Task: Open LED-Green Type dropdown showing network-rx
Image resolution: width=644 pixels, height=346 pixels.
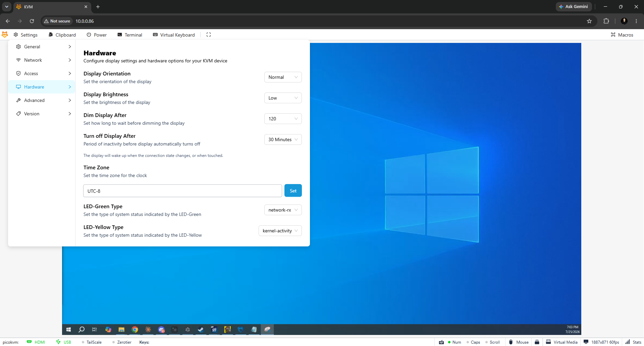Action: 283,210
